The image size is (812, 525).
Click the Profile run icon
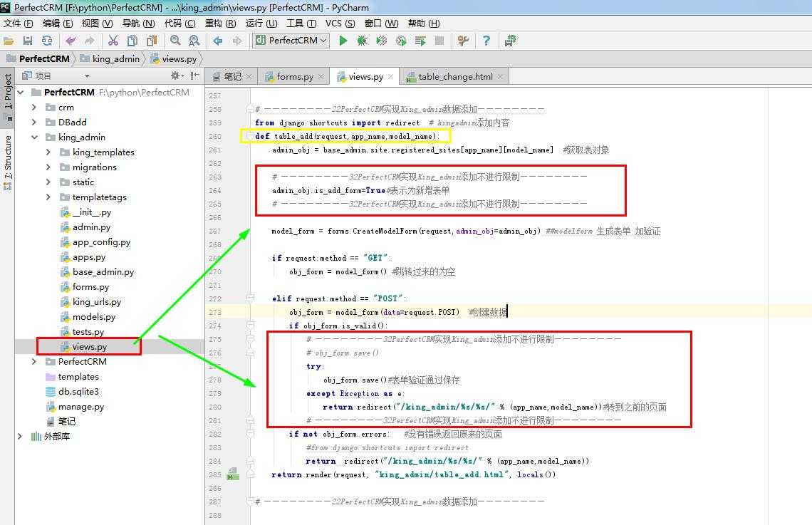click(401, 41)
